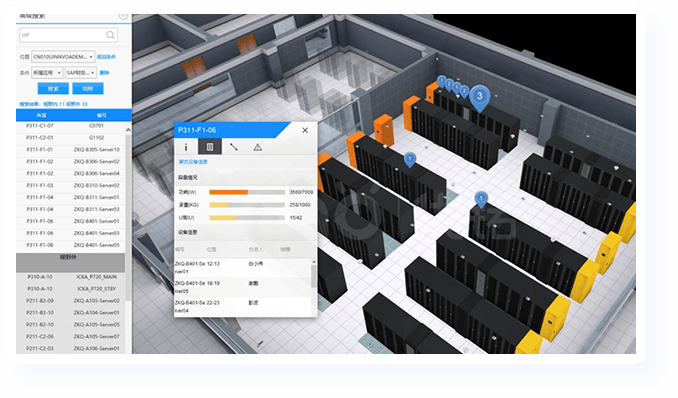Open the first condition dropdown beside the SAP dropdown

[47, 73]
